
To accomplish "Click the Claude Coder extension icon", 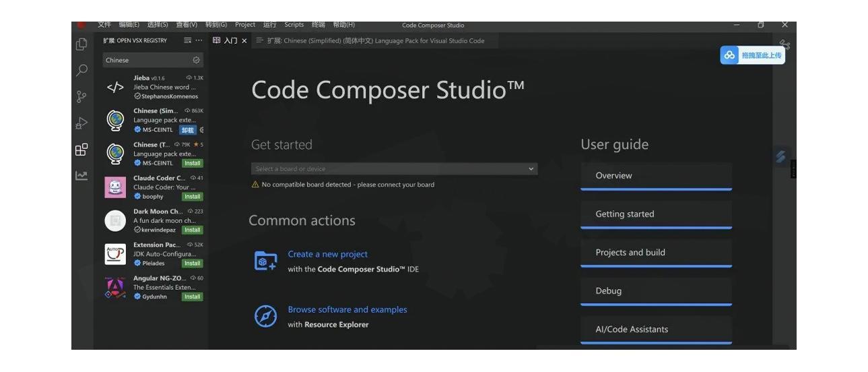I will click(x=115, y=187).
